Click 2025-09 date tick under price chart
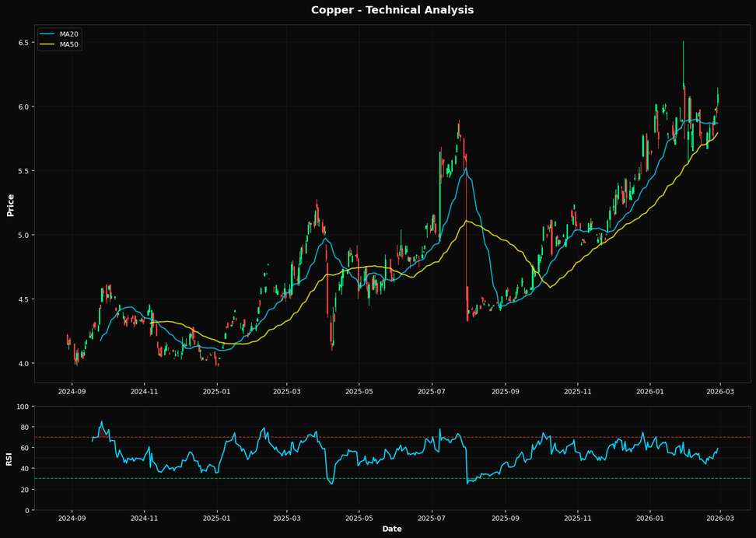756x538 pixels. (x=506, y=391)
